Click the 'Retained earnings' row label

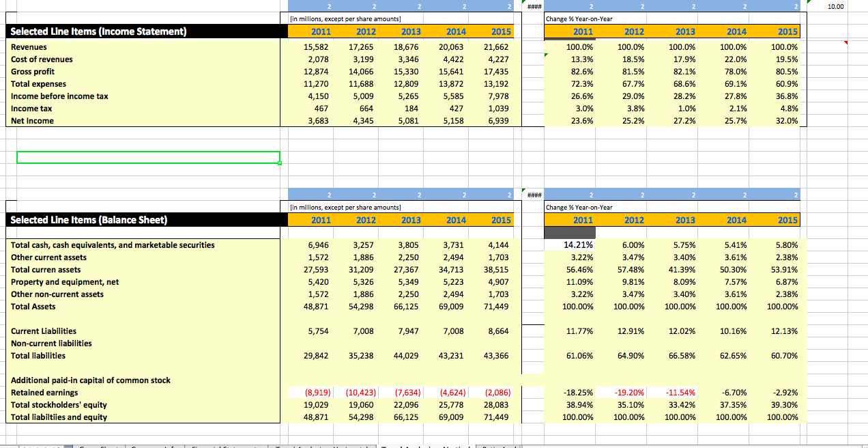44,393
